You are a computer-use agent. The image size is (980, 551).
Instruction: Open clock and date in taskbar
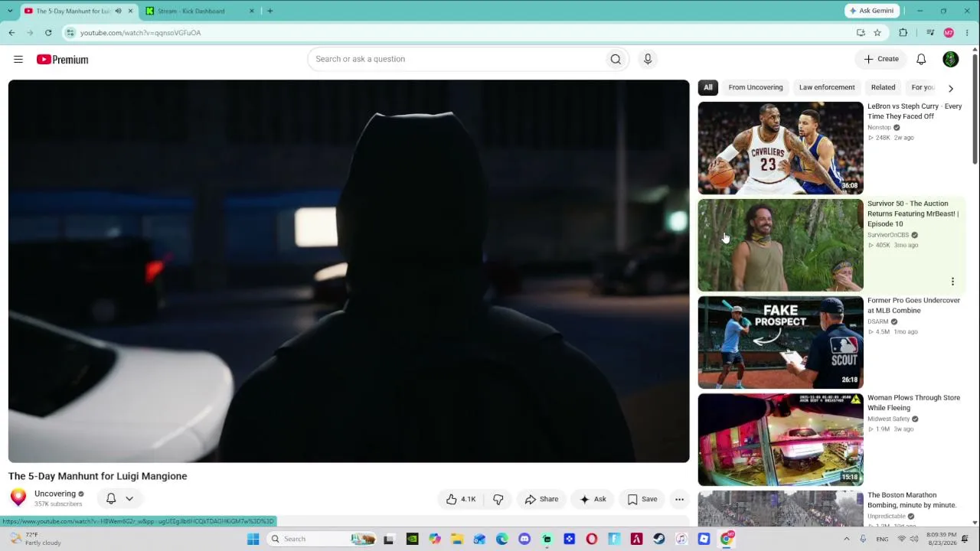point(941,539)
